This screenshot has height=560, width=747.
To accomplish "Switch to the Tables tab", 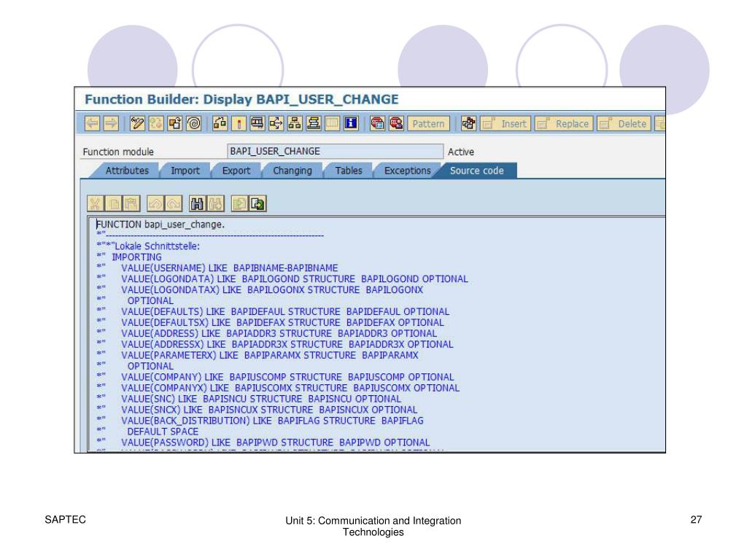I will tap(348, 171).
